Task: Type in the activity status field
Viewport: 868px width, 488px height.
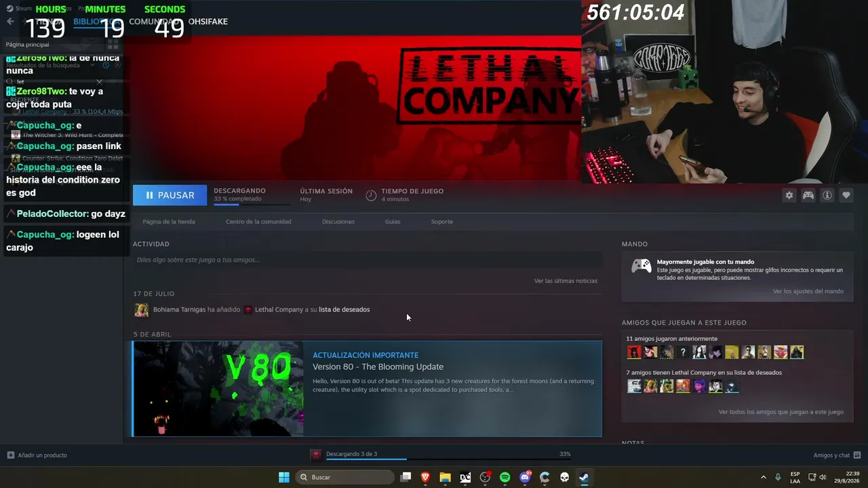Action: (x=368, y=260)
